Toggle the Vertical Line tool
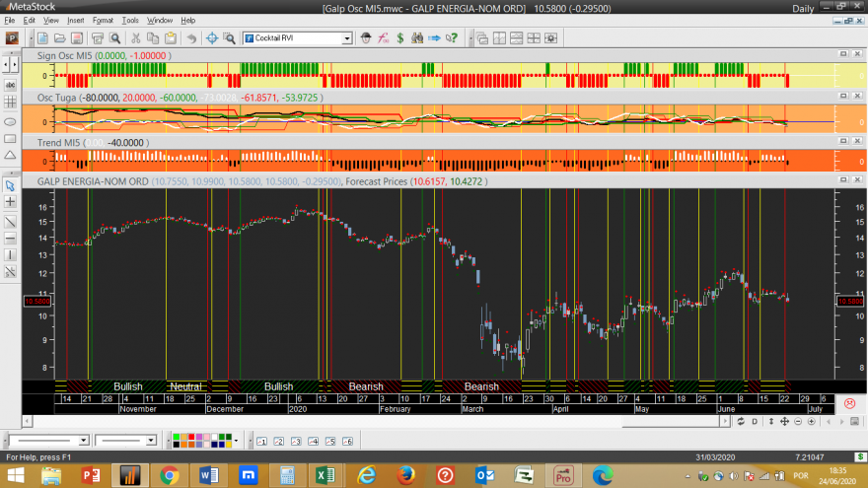This screenshot has width=868, height=488. coord(10,253)
